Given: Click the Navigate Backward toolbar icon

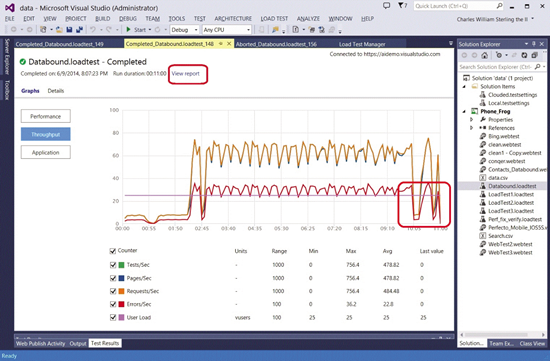Looking at the screenshot, I should click(x=14, y=30).
